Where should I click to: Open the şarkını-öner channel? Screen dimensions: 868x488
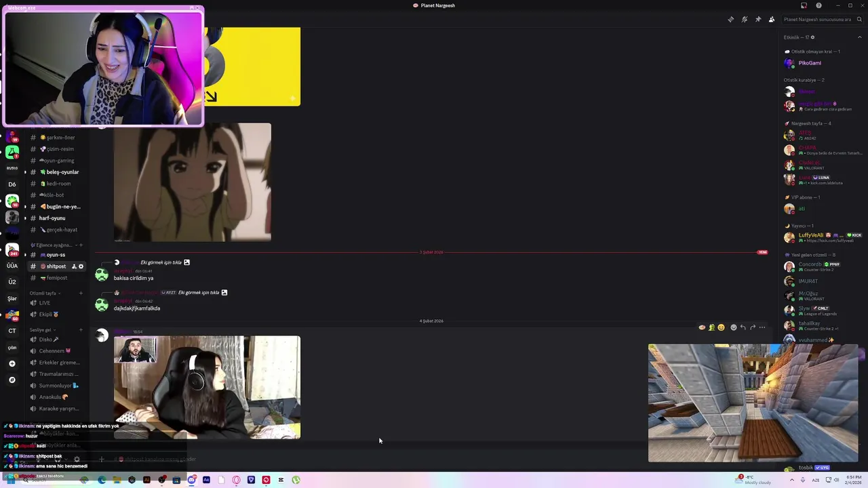tap(57, 138)
